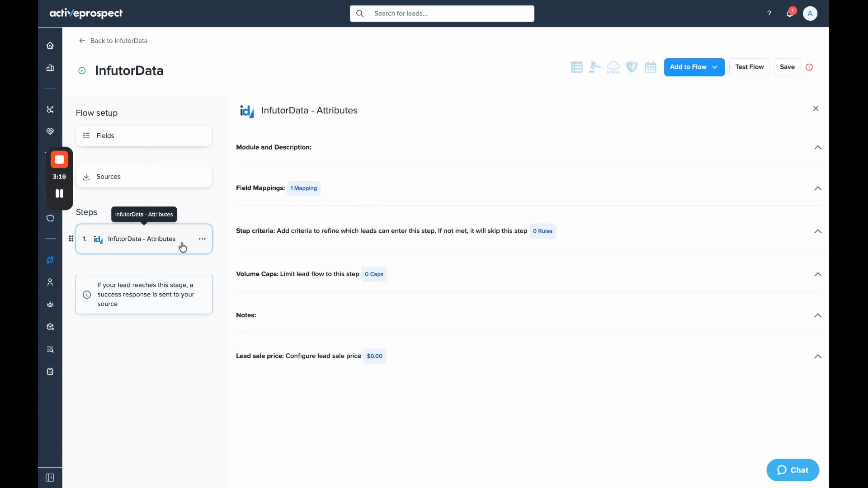Open the package box sidebar icon
This screenshot has height=488, width=868.
(x=50, y=327)
